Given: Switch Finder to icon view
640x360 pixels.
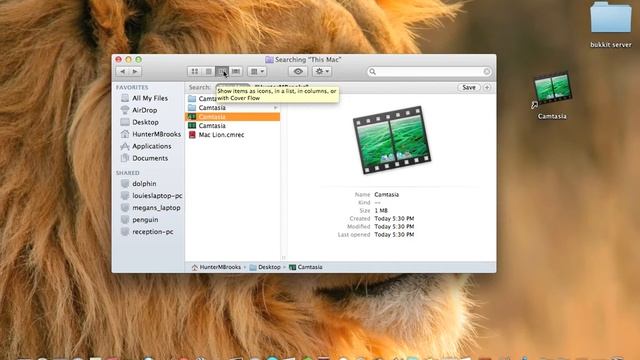Looking at the screenshot, I should point(195,71).
